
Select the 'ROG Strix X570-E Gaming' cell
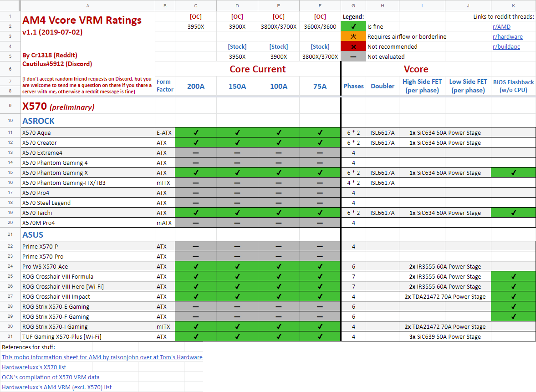pyautogui.click(x=88, y=306)
